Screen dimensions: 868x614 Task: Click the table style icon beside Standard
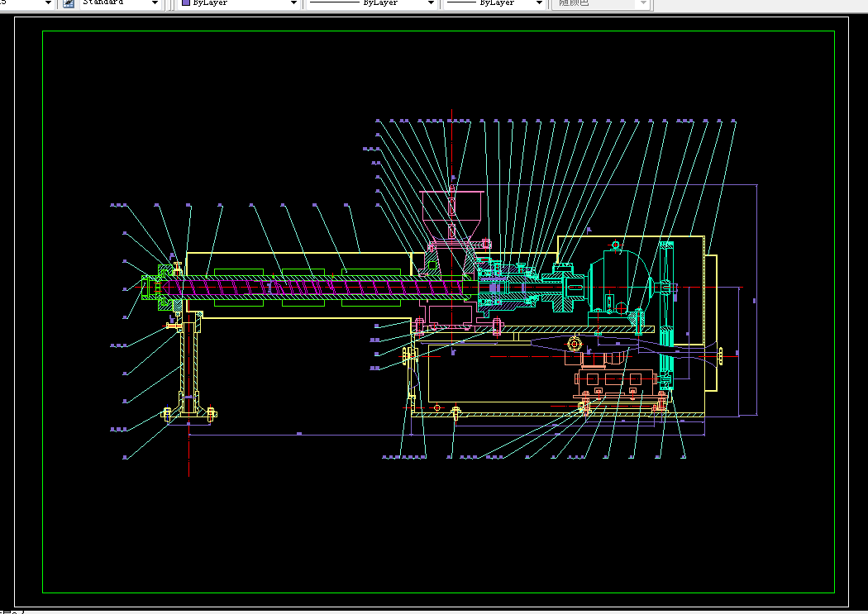[x=69, y=3]
